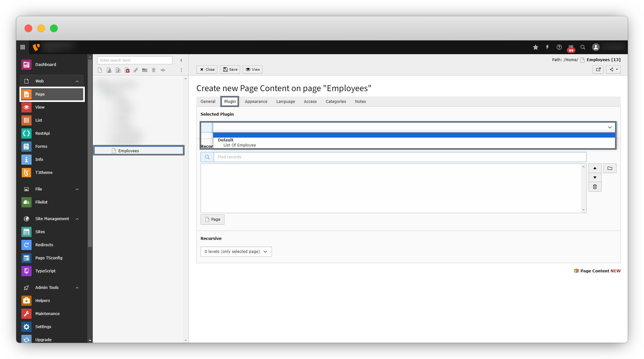This screenshot has height=359, width=644.
Task: Open the Recursive levels dropdown
Action: tap(236, 252)
